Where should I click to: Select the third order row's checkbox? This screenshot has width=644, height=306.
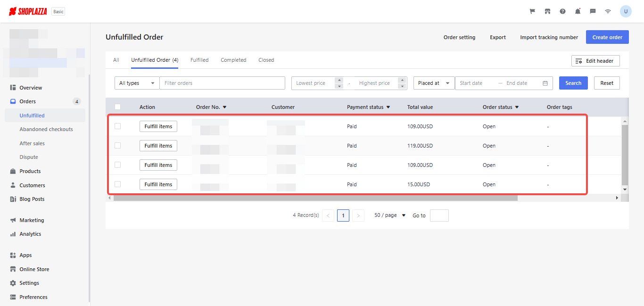click(x=118, y=165)
